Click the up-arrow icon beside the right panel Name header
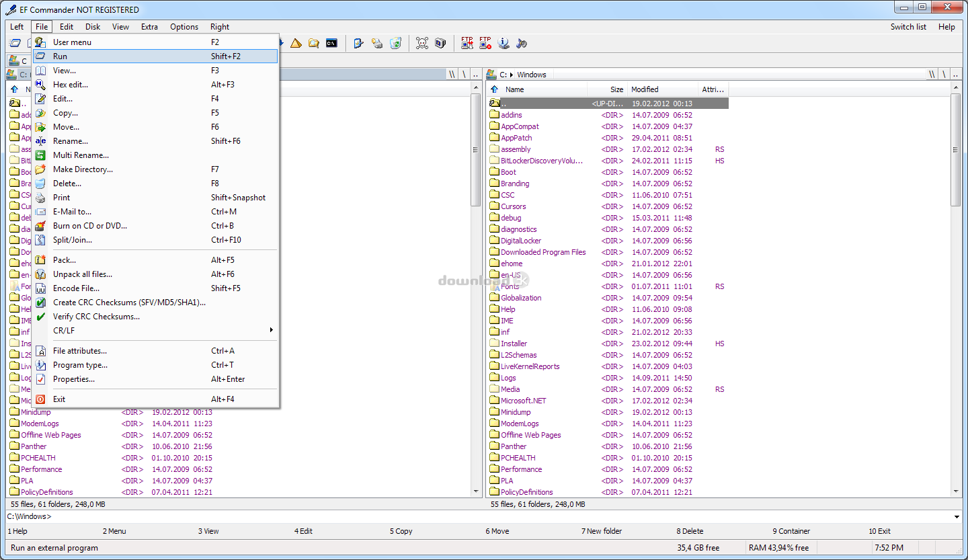The width and height of the screenshot is (968, 560). pyautogui.click(x=494, y=89)
